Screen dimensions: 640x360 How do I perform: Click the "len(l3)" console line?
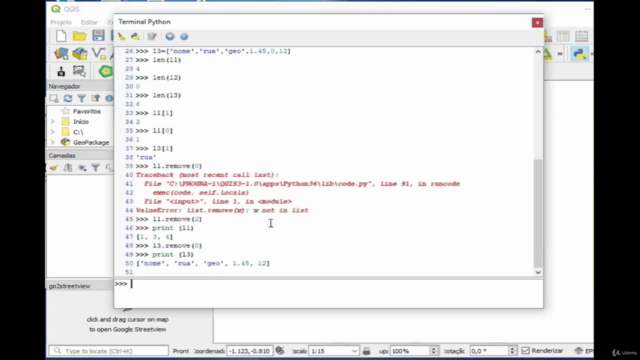pyautogui.click(x=167, y=95)
